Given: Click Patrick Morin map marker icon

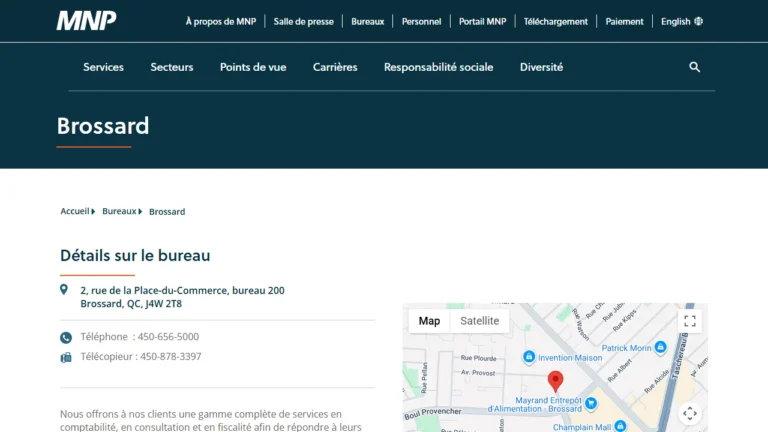Looking at the screenshot, I should pyautogui.click(x=660, y=347).
